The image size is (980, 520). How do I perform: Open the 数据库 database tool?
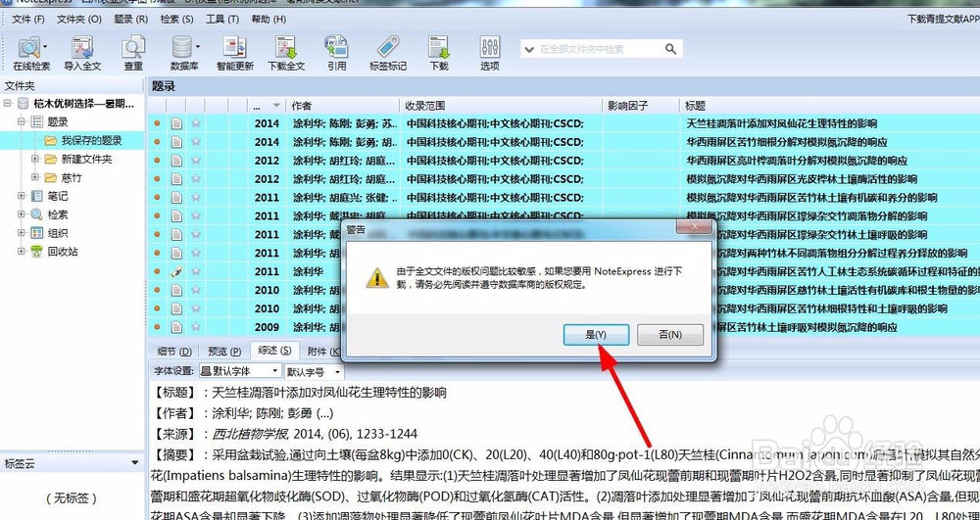click(x=184, y=53)
